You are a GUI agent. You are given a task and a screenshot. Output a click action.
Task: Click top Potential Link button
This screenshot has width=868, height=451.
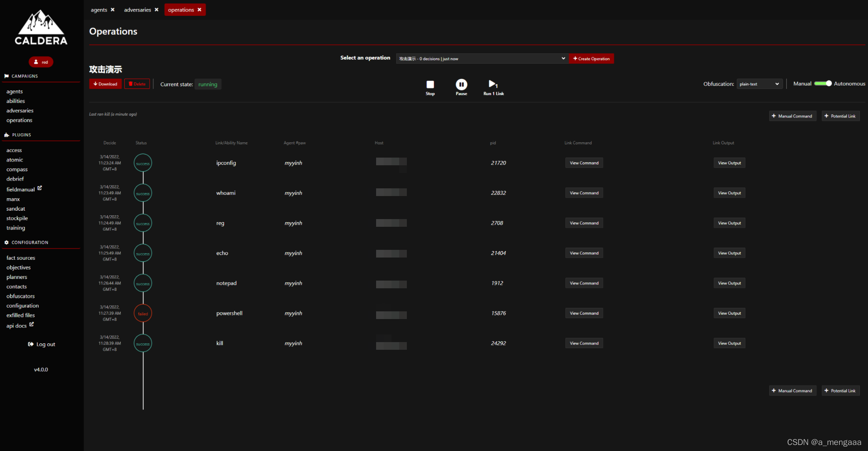(x=840, y=116)
